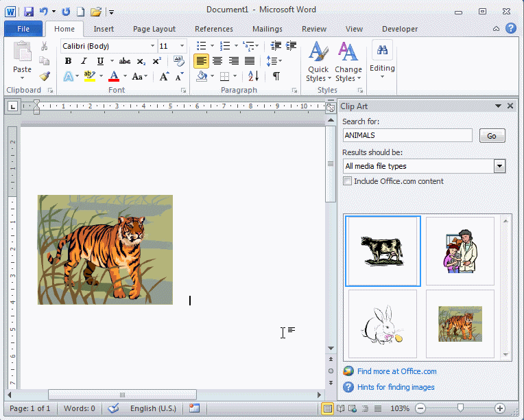Open the Word Help question mark icon
This screenshot has width=524, height=420.
[x=511, y=29]
